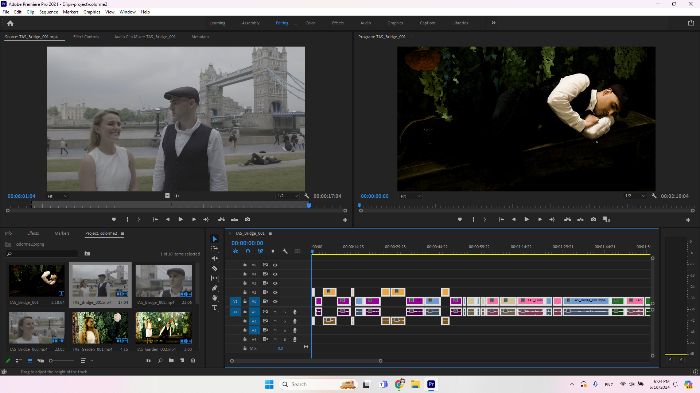Toggle Snap in timeline

point(248,251)
